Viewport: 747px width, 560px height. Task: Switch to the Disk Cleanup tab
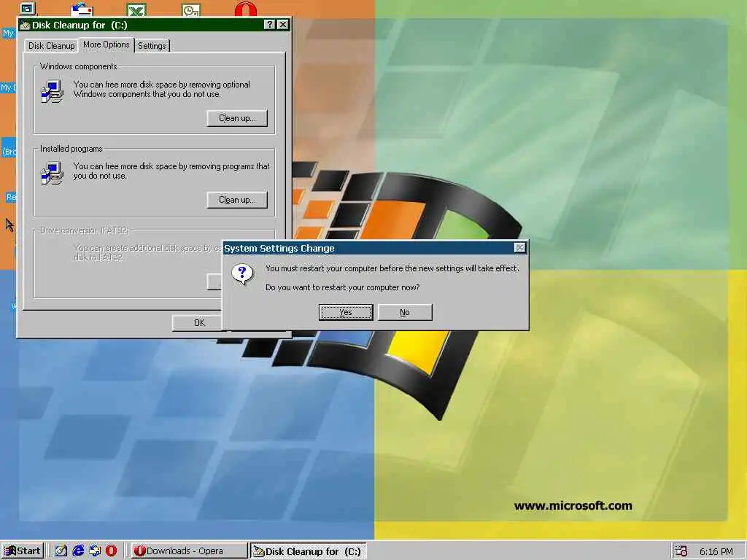pos(51,46)
